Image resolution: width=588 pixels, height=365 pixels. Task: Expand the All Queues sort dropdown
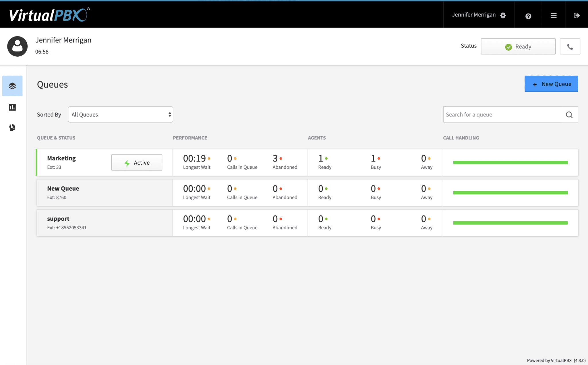[x=121, y=115]
